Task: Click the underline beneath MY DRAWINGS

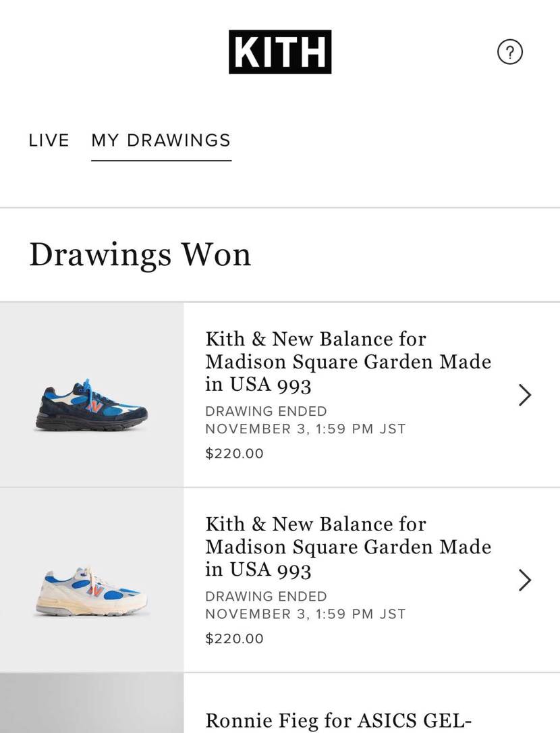Action: click(161, 160)
